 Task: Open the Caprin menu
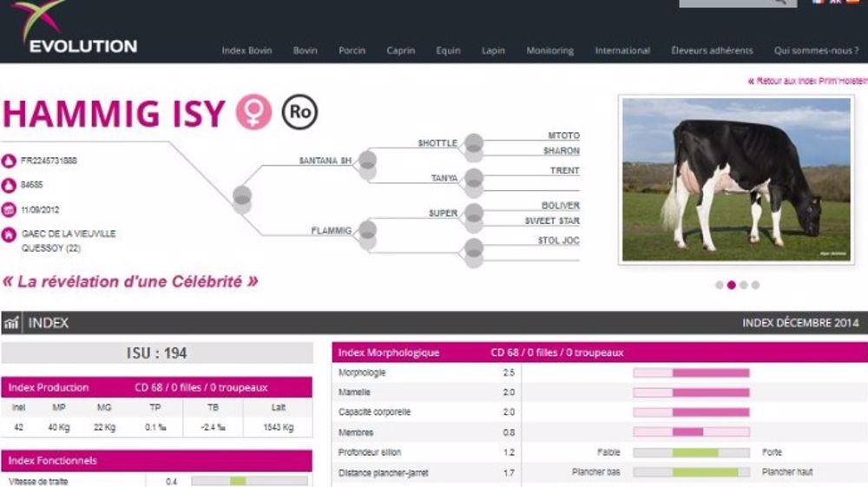point(401,50)
